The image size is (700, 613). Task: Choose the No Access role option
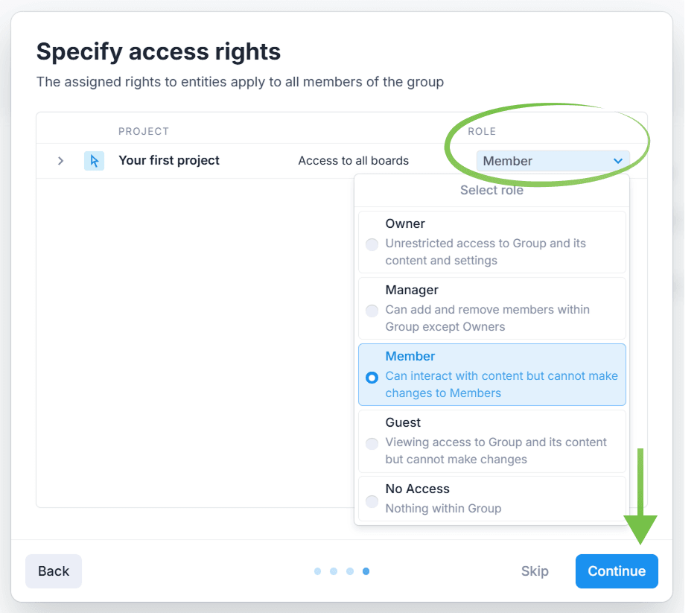click(x=491, y=498)
